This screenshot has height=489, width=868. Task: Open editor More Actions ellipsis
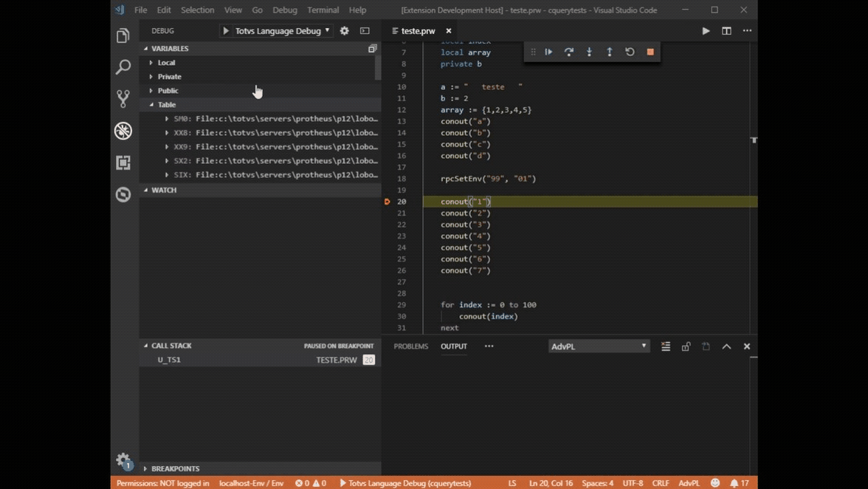(x=747, y=31)
